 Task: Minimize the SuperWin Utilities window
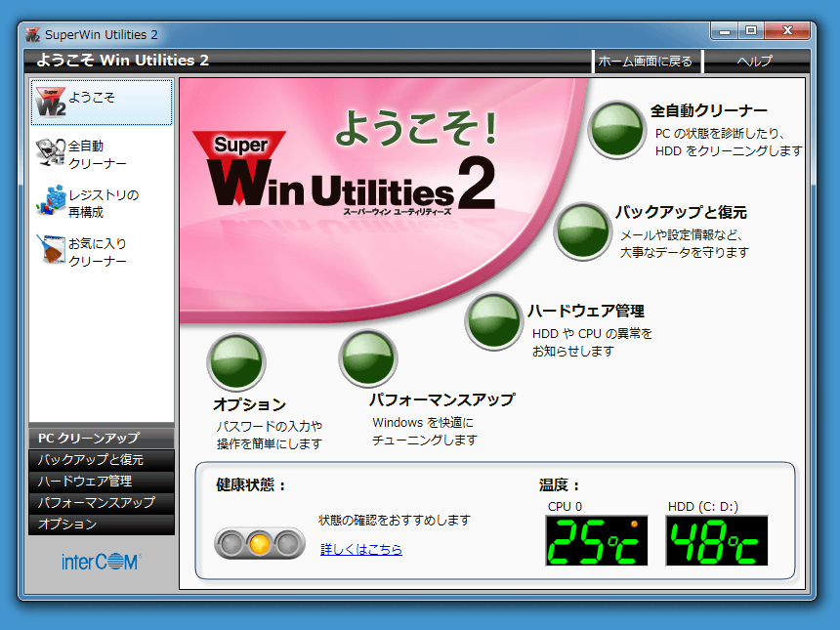click(x=725, y=31)
